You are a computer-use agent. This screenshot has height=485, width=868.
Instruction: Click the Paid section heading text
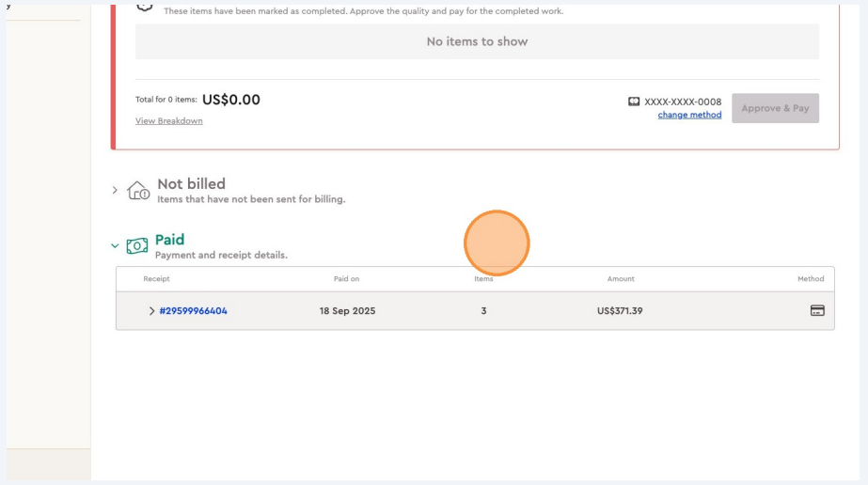(x=169, y=240)
